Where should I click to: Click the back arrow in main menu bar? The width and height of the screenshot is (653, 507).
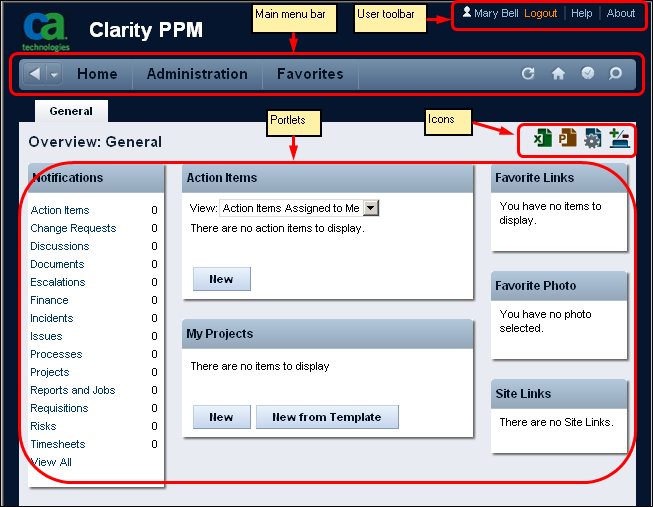(35, 74)
